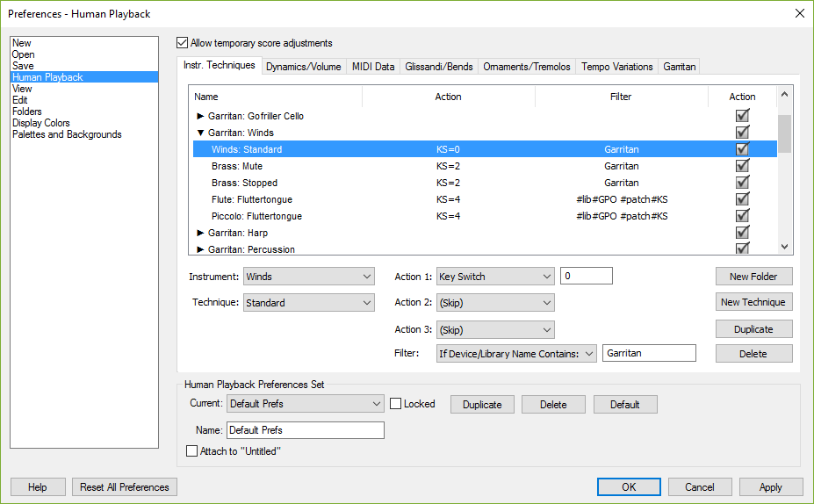This screenshot has height=504, width=814.
Task: Click the Default button
Action: [625, 405]
